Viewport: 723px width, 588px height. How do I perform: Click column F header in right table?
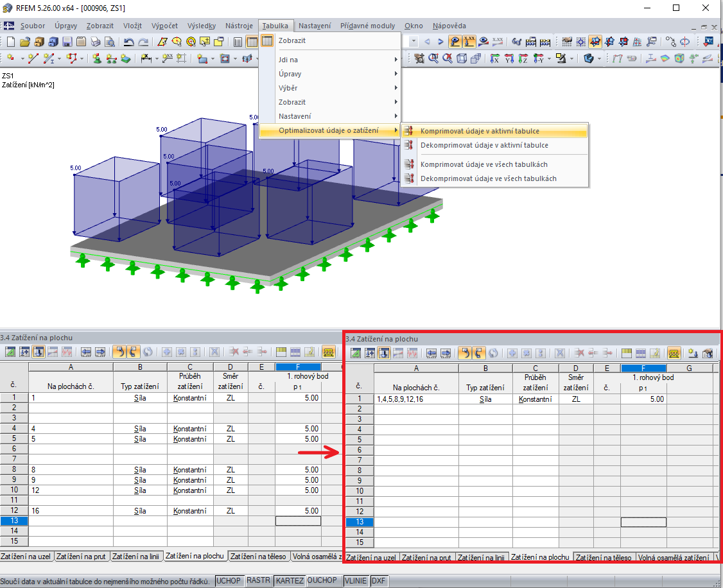tap(643, 368)
